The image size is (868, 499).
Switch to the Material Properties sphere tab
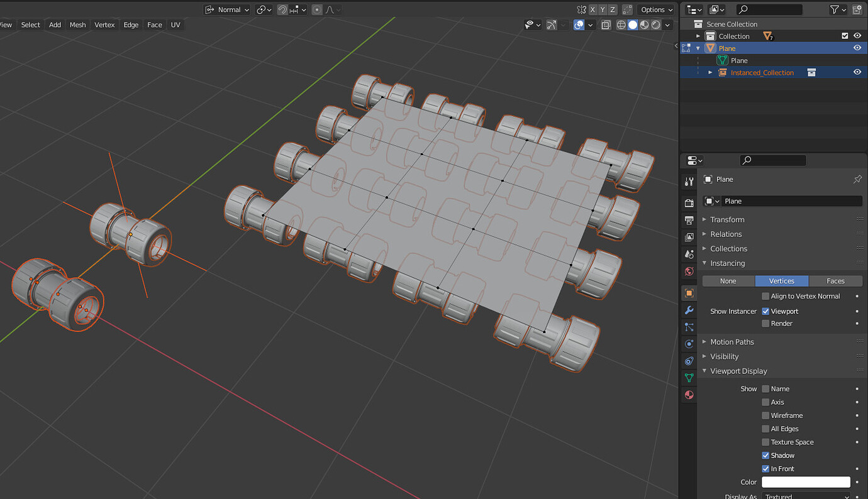point(689,395)
